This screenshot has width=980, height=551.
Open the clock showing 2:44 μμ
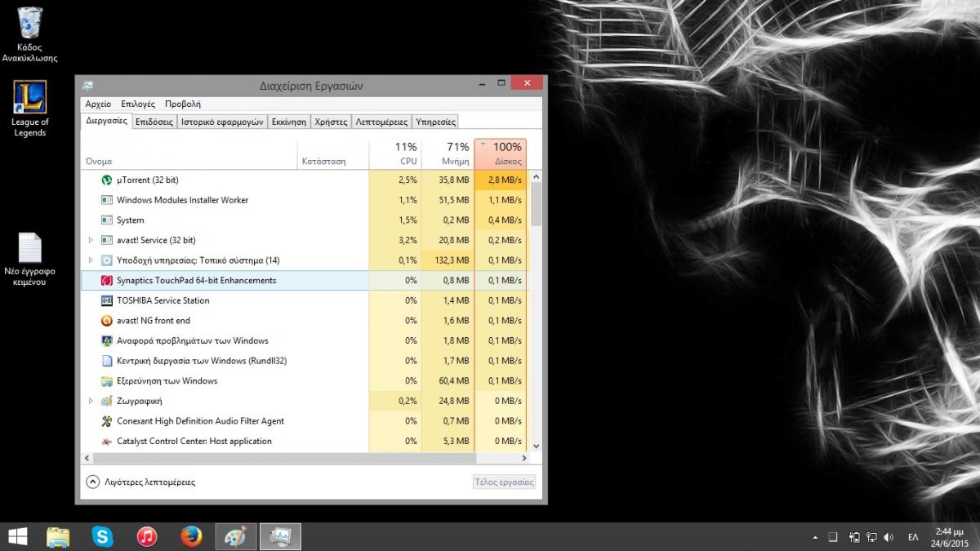pos(951,537)
